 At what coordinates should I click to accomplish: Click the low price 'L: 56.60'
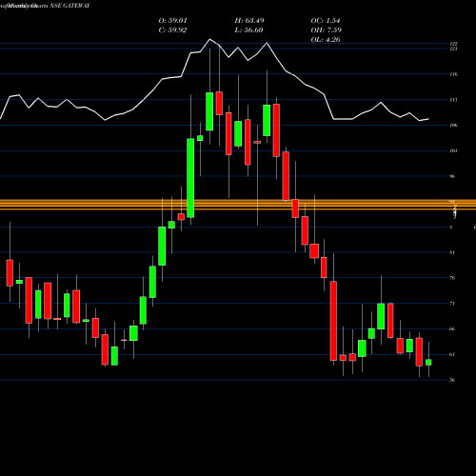(248, 30)
